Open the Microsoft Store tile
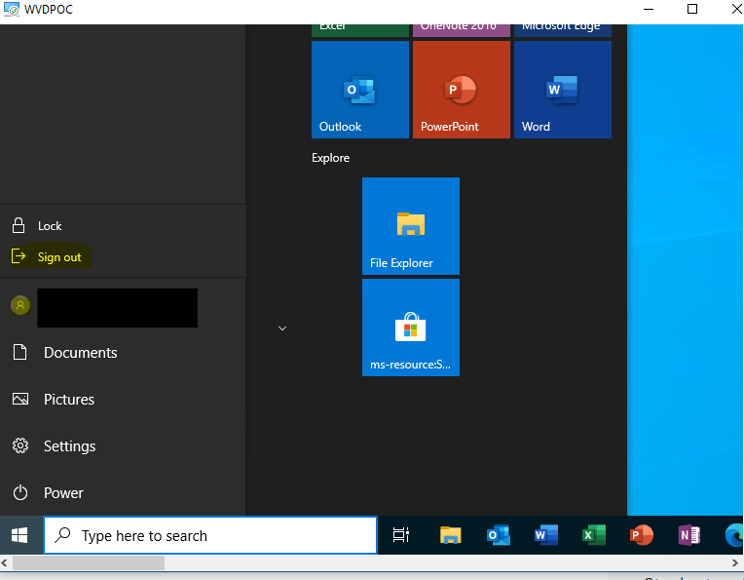The image size is (744, 580). (x=410, y=327)
